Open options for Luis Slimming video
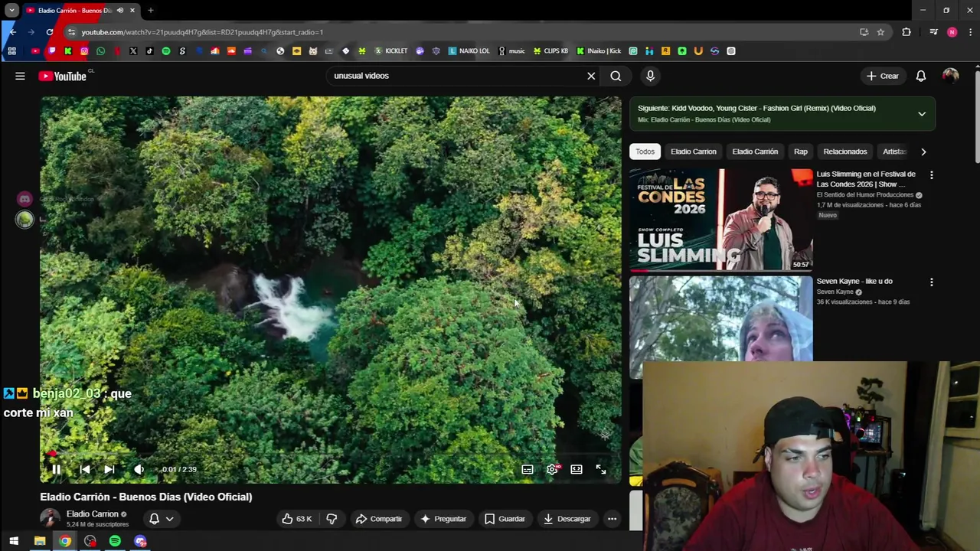This screenshot has width=980, height=551. (x=932, y=175)
